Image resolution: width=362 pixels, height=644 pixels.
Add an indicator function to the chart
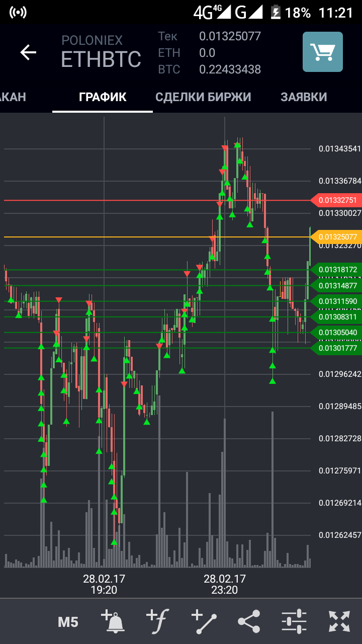[x=158, y=621]
